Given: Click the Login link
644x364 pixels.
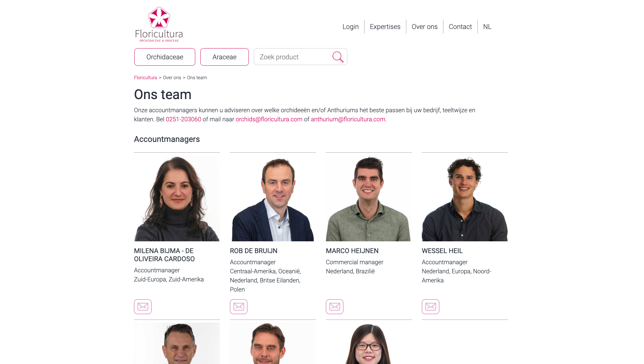Looking at the screenshot, I should coord(350,27).
